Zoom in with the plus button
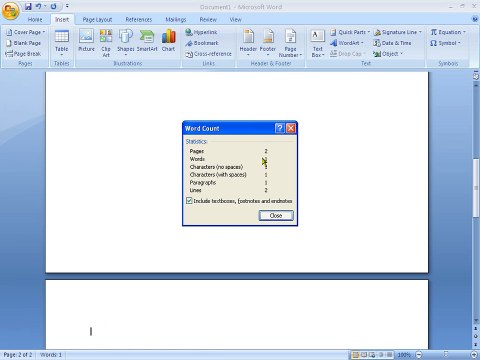Image resolution: width=480 pixels, height=360 pixels. 474,355
